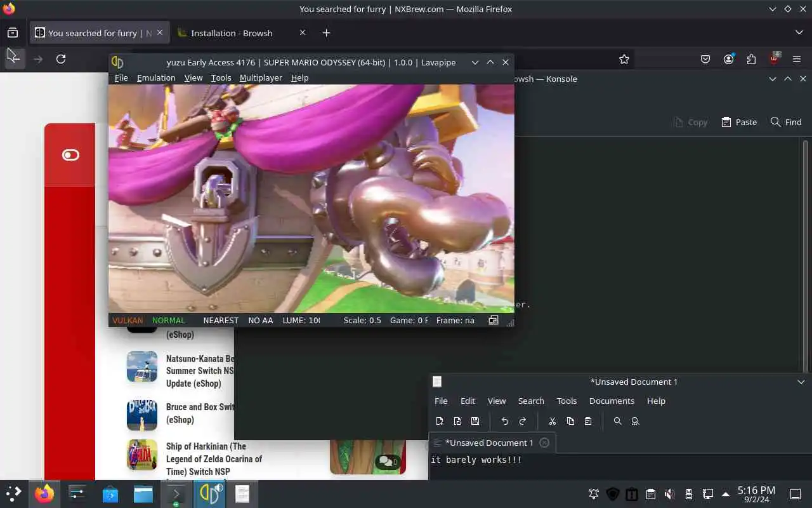Click the yuzu emulator taskbar icon

(209, 493)
